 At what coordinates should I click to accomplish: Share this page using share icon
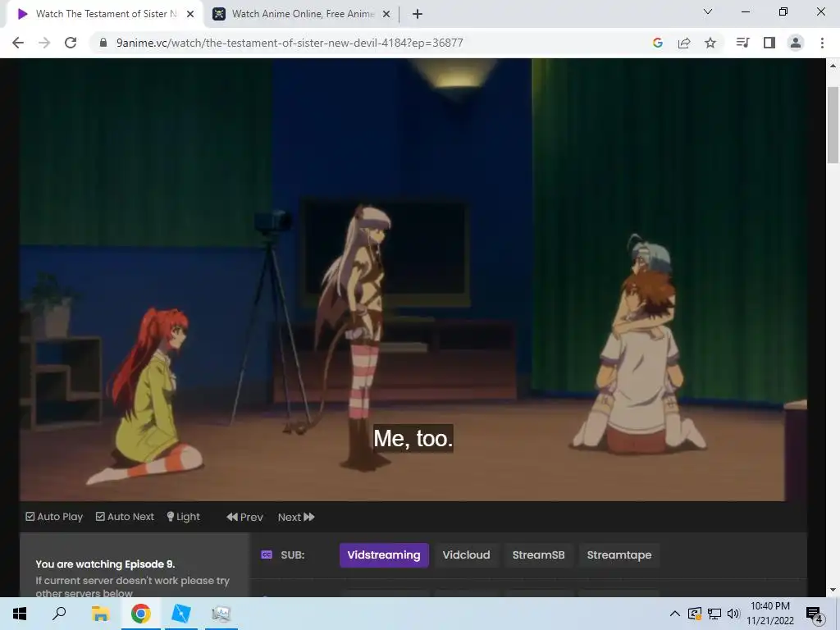click(x=684, y=43)
